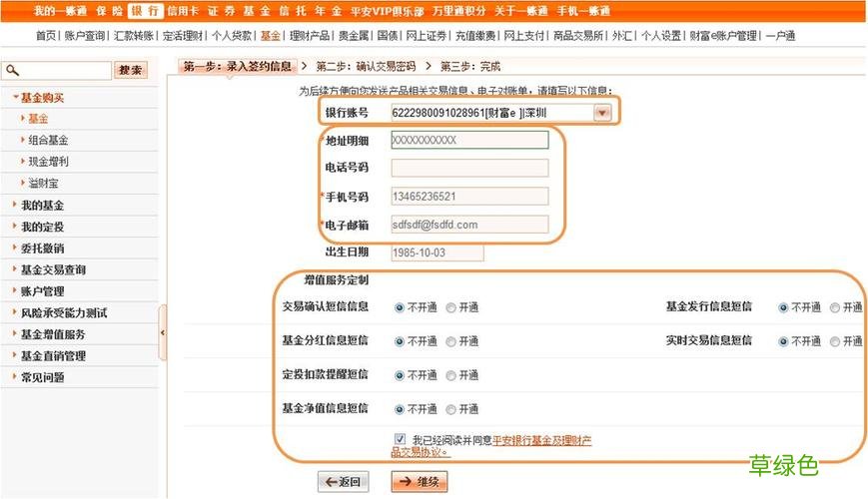Click the search magnifier icon
This screenshot has height=499, width=868.
click(12, 70)
